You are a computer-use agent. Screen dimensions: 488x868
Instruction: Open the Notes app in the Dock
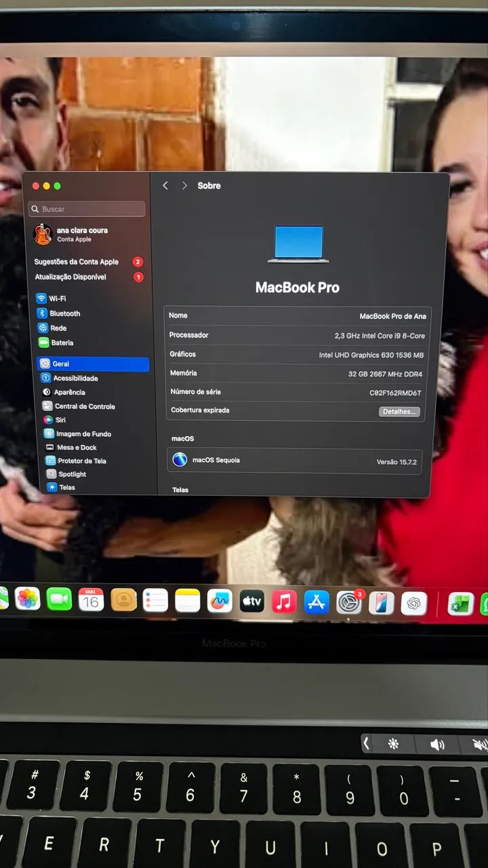188,601
